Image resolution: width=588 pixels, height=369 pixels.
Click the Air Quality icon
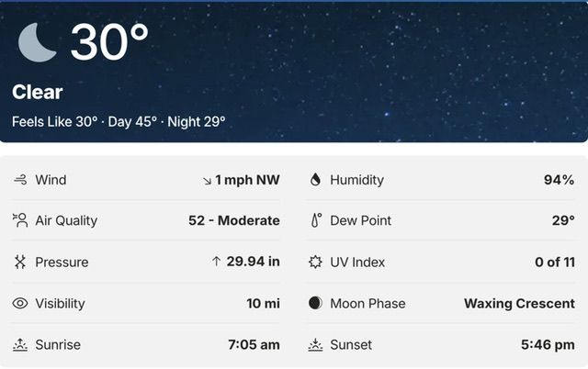tap(20, 220)
